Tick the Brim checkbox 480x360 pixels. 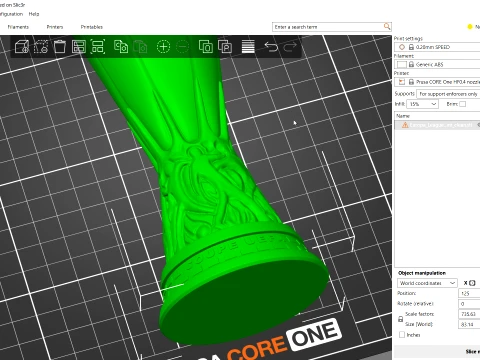coord(462,104)
